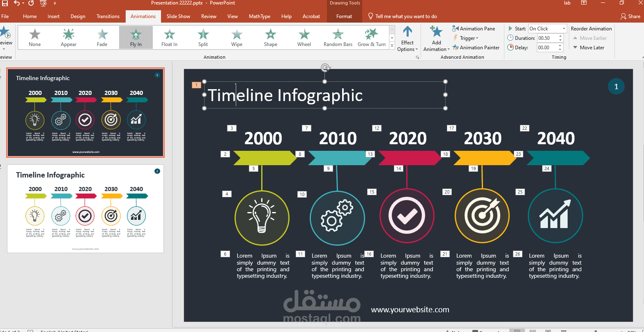The image size is (644, 332).
Task: Click the Move Earlier reorder button
Action: (x=590, y=38)
